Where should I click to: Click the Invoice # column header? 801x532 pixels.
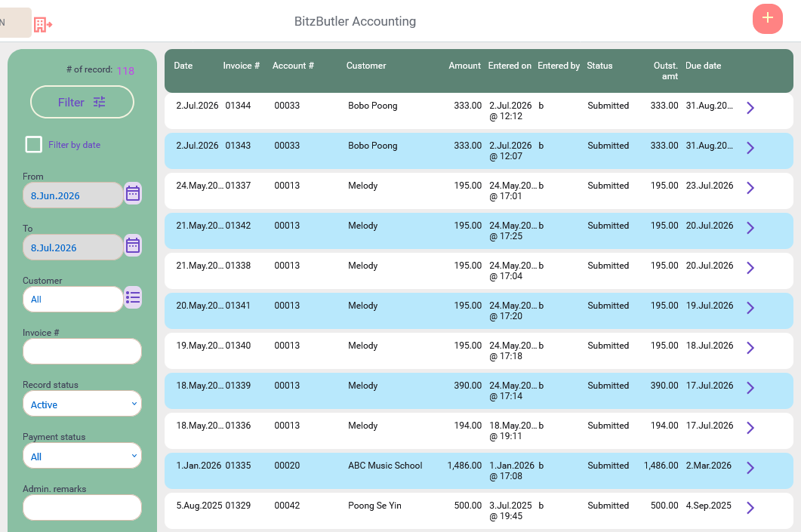(241, 66)
